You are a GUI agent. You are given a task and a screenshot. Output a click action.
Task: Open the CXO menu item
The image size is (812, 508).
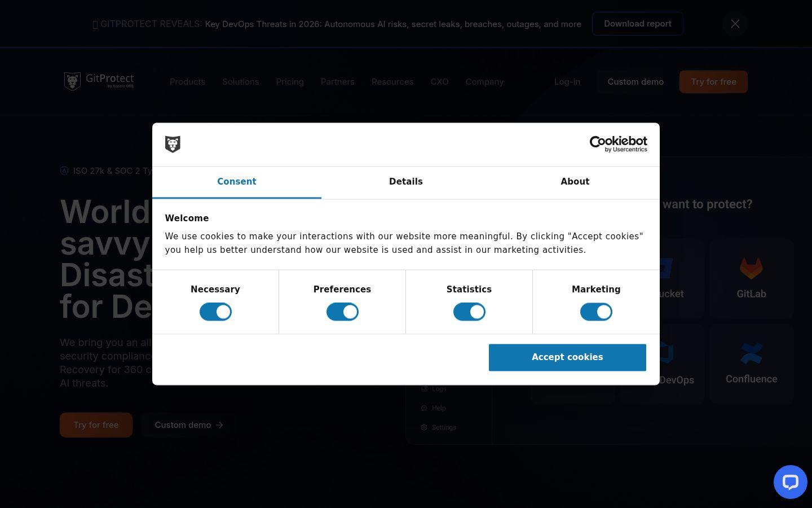[x=439, y=82]
